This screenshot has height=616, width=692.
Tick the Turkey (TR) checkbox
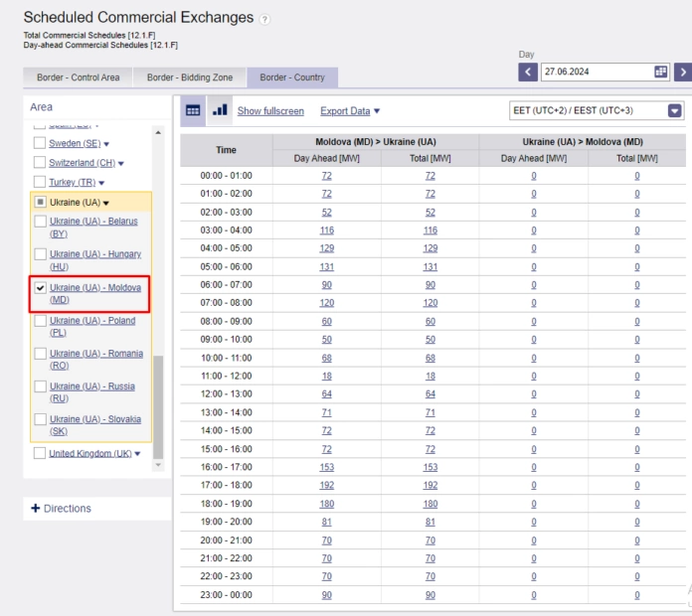coord(40,182)
